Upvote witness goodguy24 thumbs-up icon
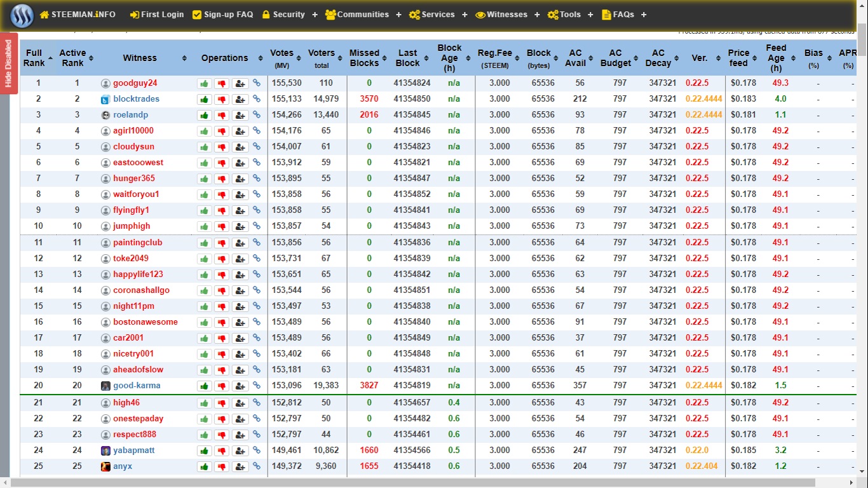 (x=204, y=83)
